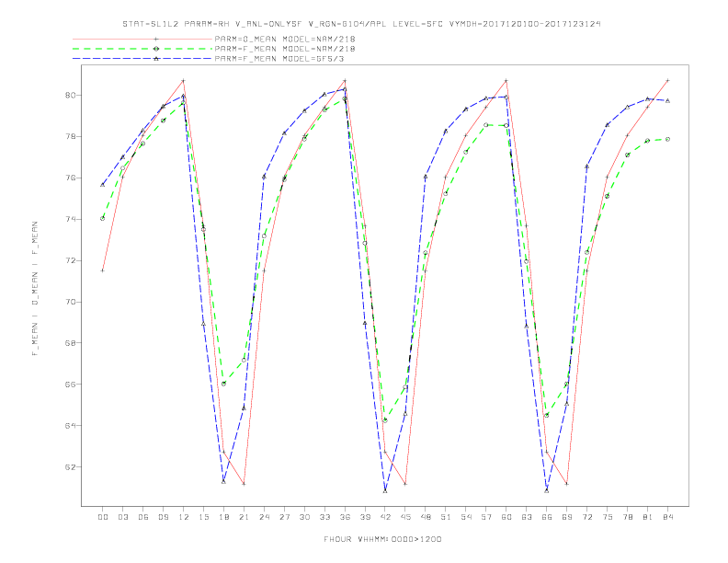Click y-axis tick value 74

coord(70,219)
